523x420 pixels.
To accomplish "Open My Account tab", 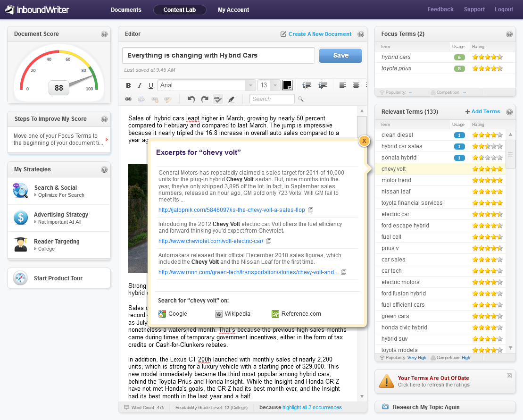I will click(233, 10).
